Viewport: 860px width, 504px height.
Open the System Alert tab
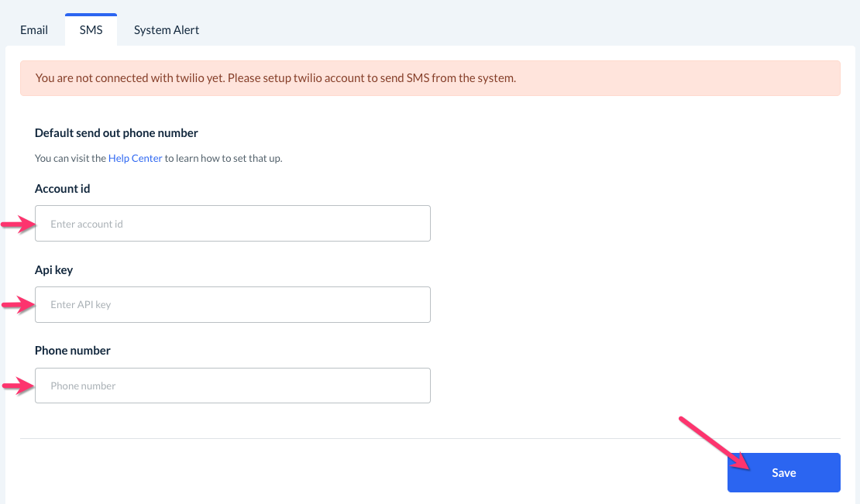[x=167, y=30]
